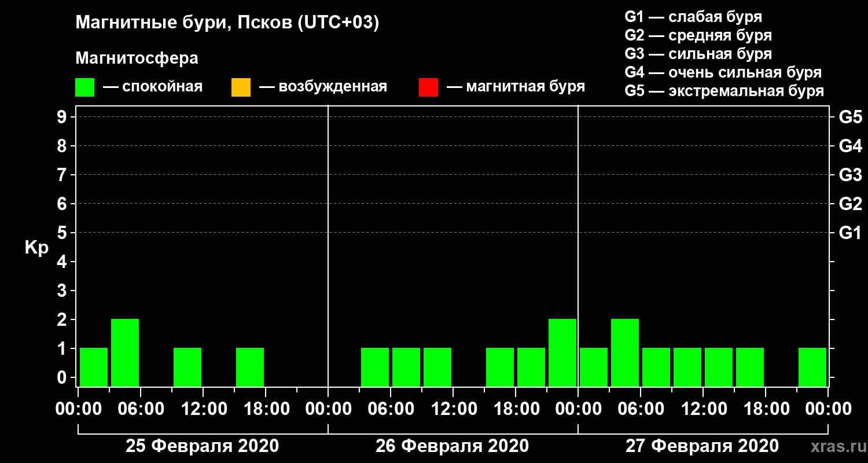This screenshot has width=868, height=463.
Task: Click the 03:00–06:00 bar on 26 February
Action: 375,367
